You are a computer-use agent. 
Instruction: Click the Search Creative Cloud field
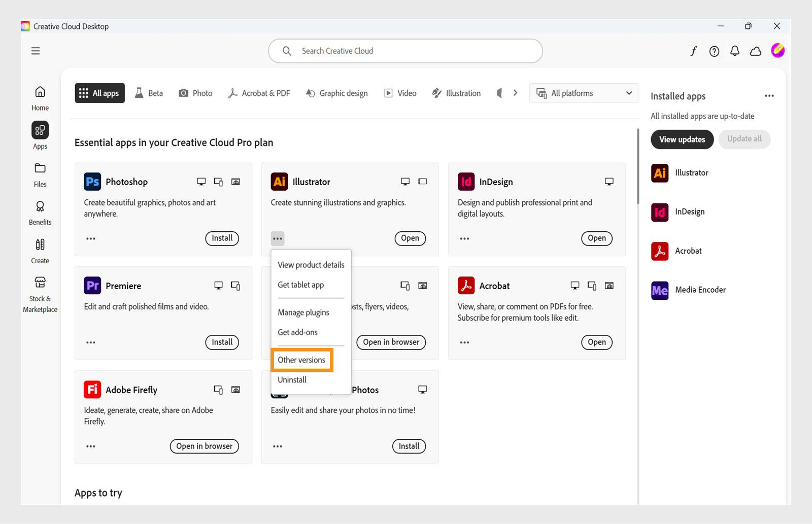pos(405,51)
